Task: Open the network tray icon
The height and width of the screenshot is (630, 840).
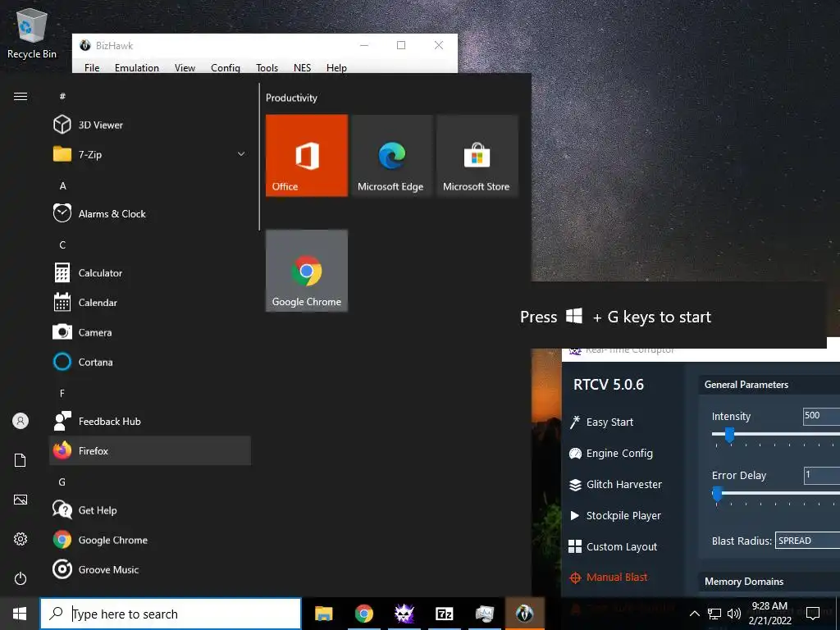Action: (714, 614)
